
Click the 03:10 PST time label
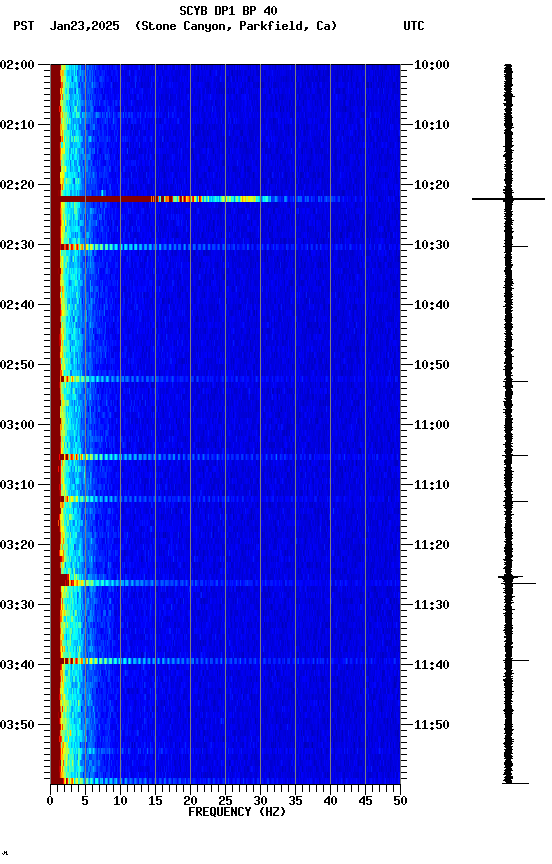(x=17, y=485)
